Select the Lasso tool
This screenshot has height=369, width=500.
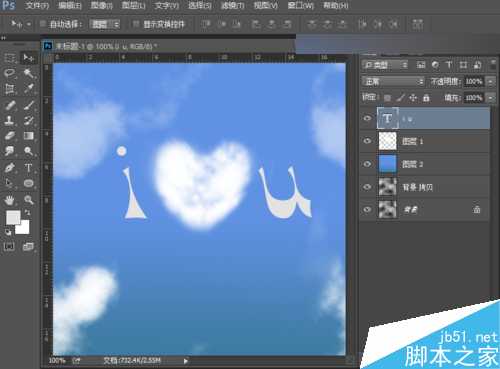click(10, 73)
